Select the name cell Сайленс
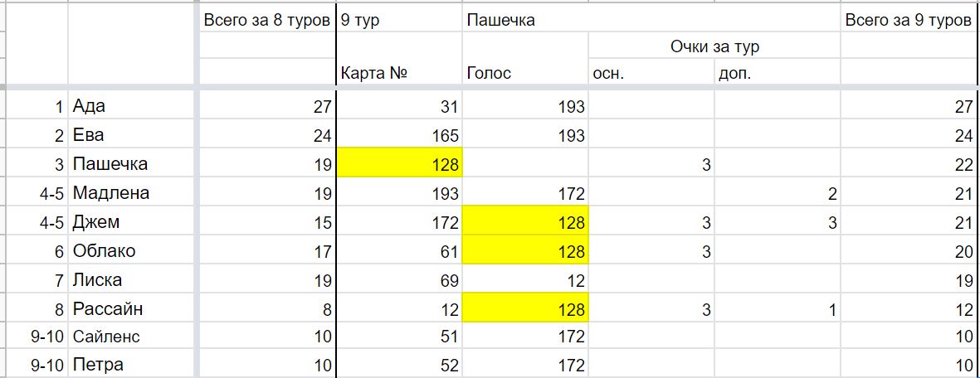 tap(133, 337)
